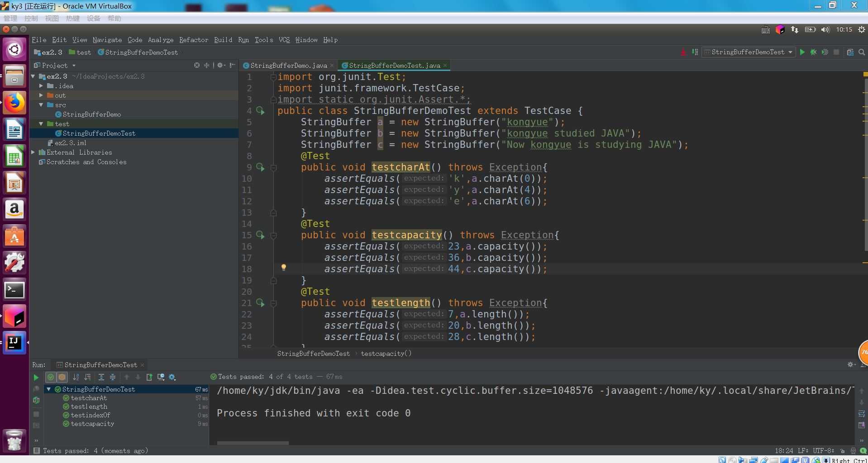Open the VCS menu

(284, 40)
